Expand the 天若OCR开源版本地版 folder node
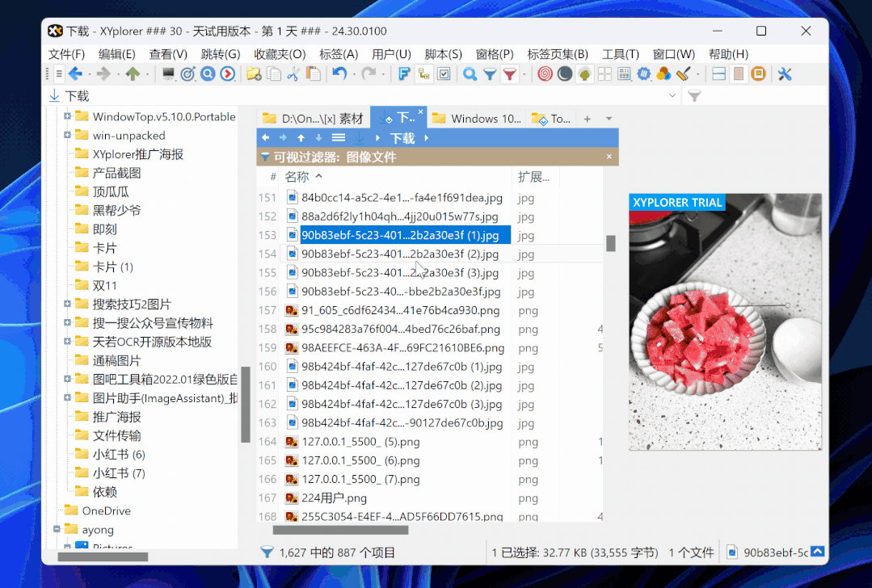The width and height of the screenshot is (872, 588). pyautogui.click(x=67, y=341)
